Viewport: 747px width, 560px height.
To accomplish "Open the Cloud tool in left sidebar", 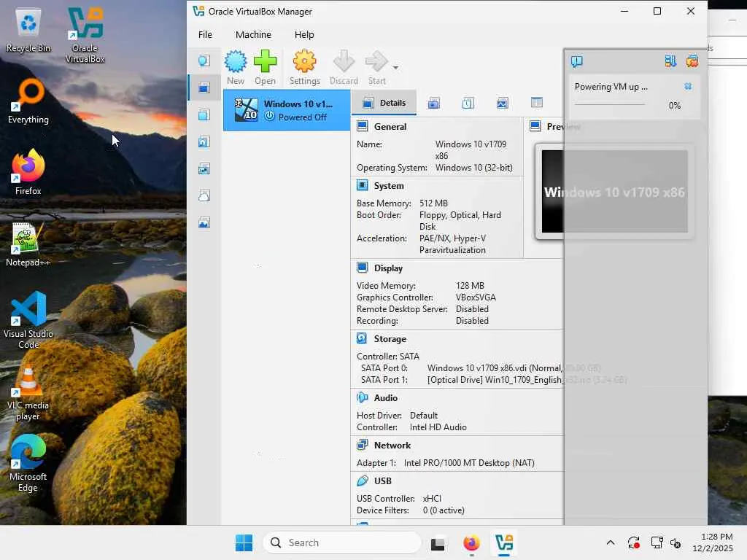I will point(204,195).
